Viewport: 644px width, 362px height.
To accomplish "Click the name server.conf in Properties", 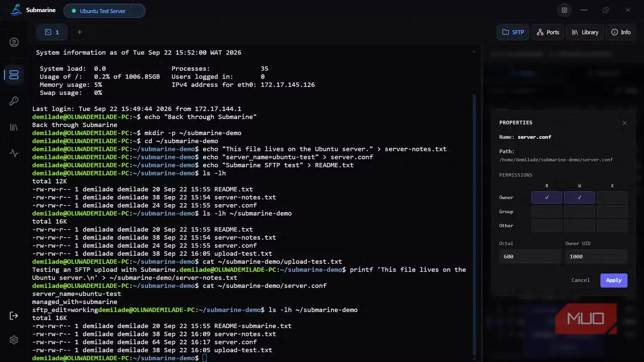I will (x=534, y=137).
